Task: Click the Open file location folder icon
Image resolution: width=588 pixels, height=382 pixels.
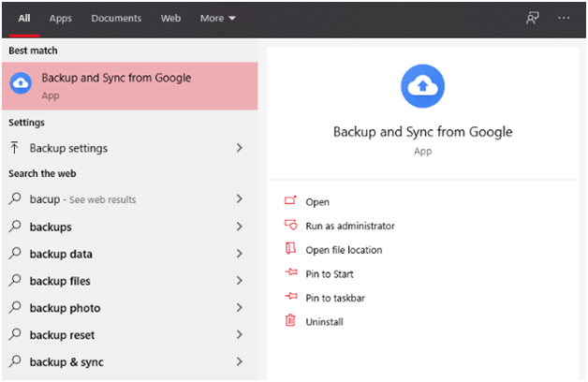Action: (x=290, y=248)
